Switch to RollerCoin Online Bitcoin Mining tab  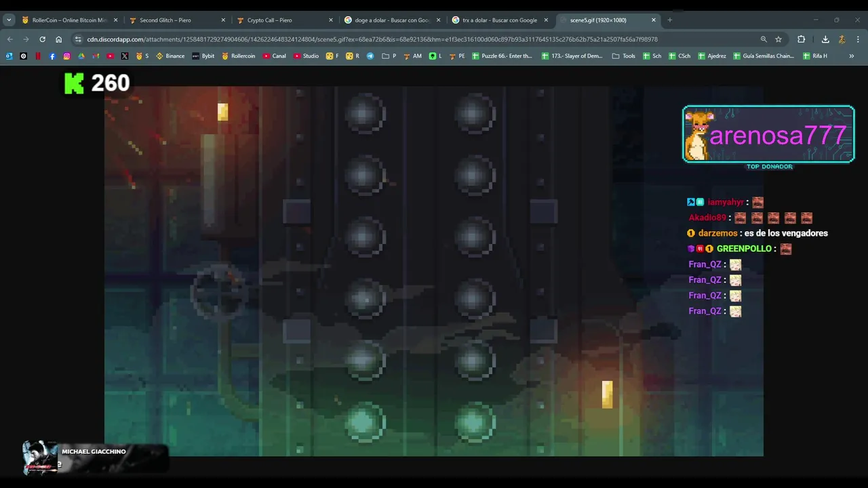[x=70, y=20]
